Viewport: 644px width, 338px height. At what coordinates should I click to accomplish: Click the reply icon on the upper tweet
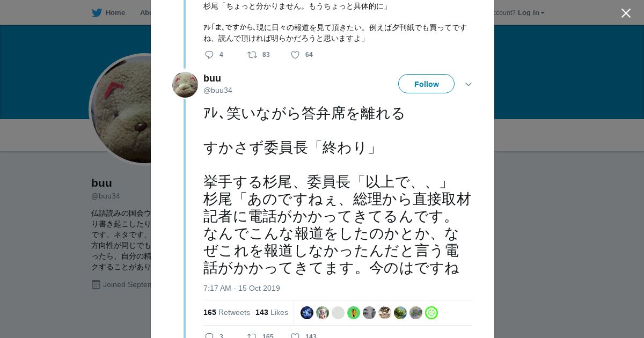pyautogui.click(x=209, y=55)
